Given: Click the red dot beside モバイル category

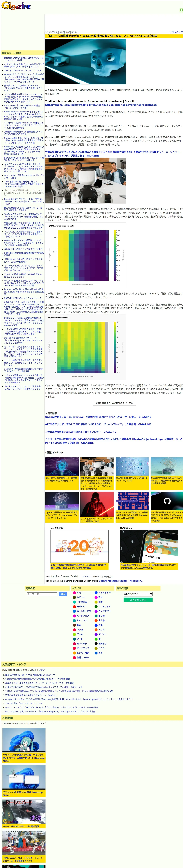Looking at the screenshot, I should click(74, 607).
